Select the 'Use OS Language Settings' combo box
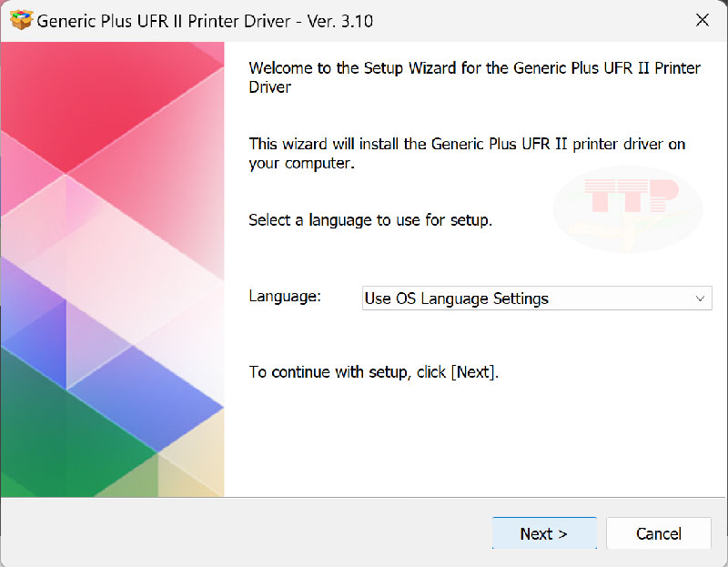The image size is (728, 567). pyautogui.click(x=528, y=299)
